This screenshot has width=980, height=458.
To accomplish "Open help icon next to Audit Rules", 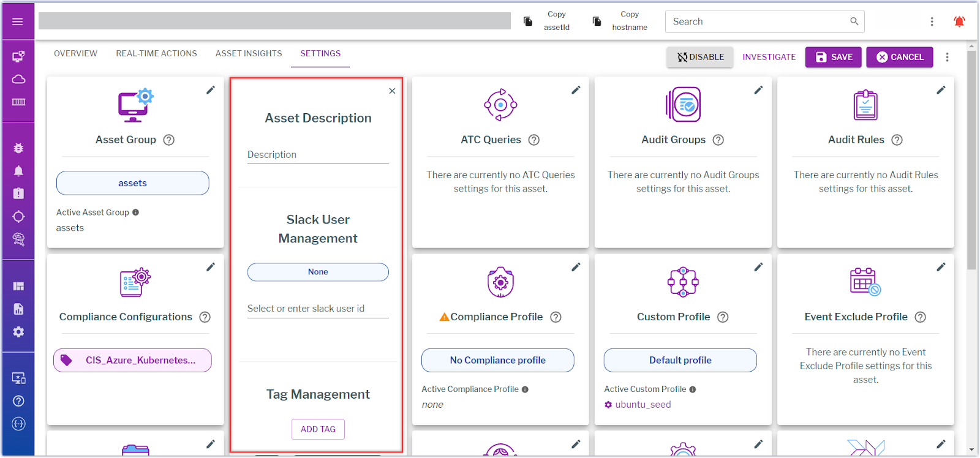I will 897,140.
